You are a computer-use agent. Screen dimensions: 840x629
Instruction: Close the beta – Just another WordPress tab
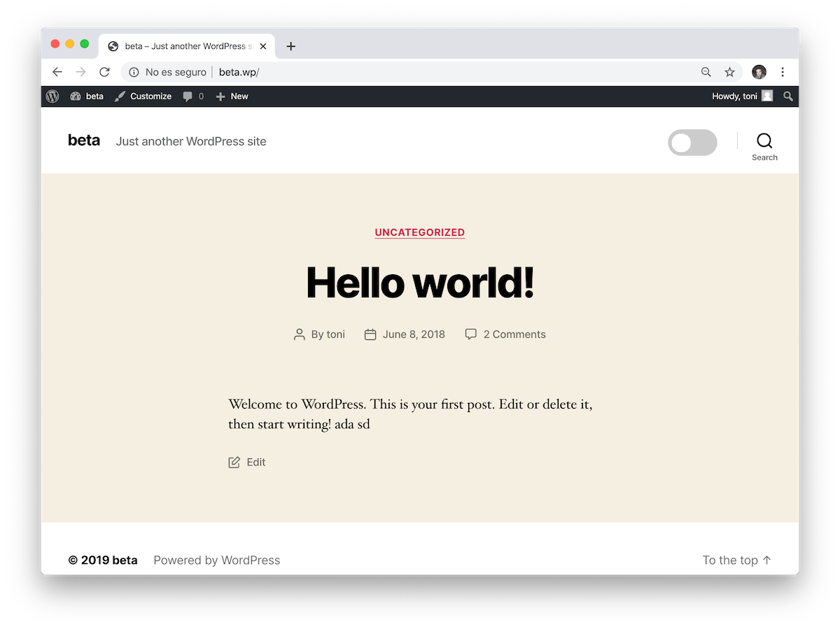click(263, 46)
